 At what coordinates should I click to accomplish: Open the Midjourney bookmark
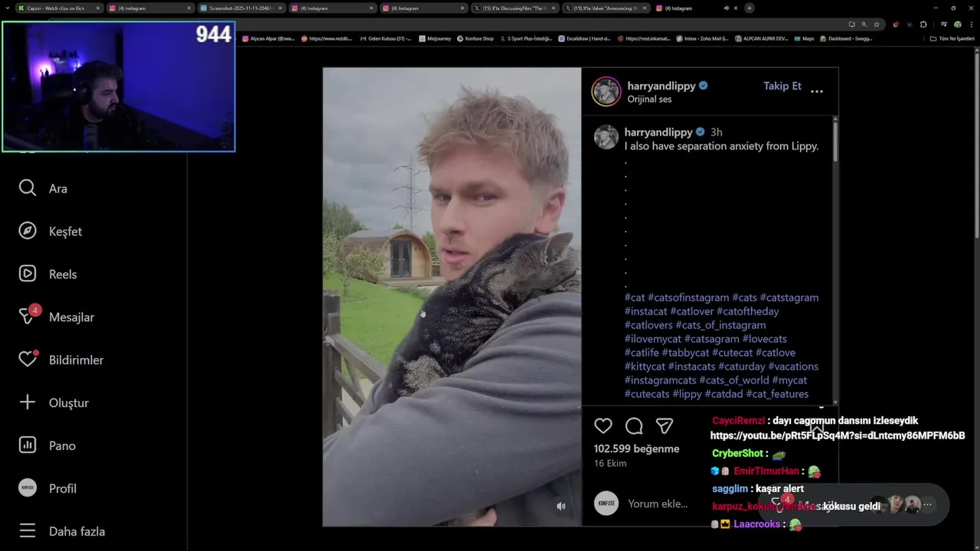[436, 38]
